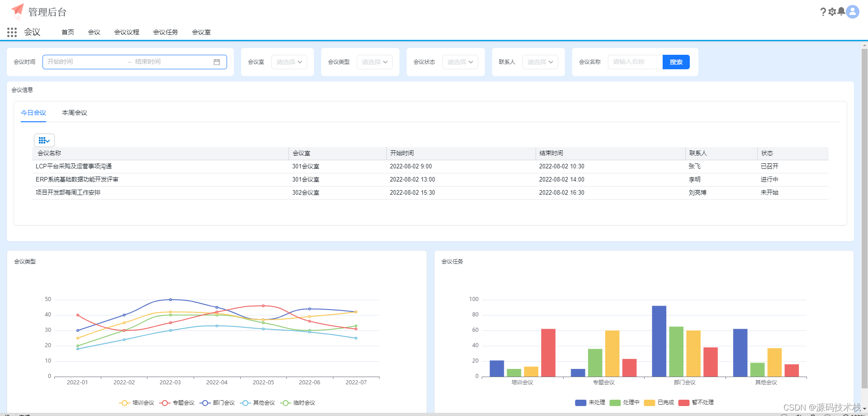868x416 pixels.
Task: Click the 开始时间 column header
Action: (461, 153)
